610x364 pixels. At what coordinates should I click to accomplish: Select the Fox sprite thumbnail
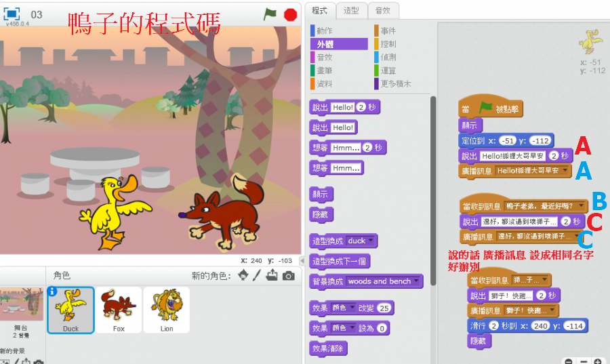click(x=119, y=310)
